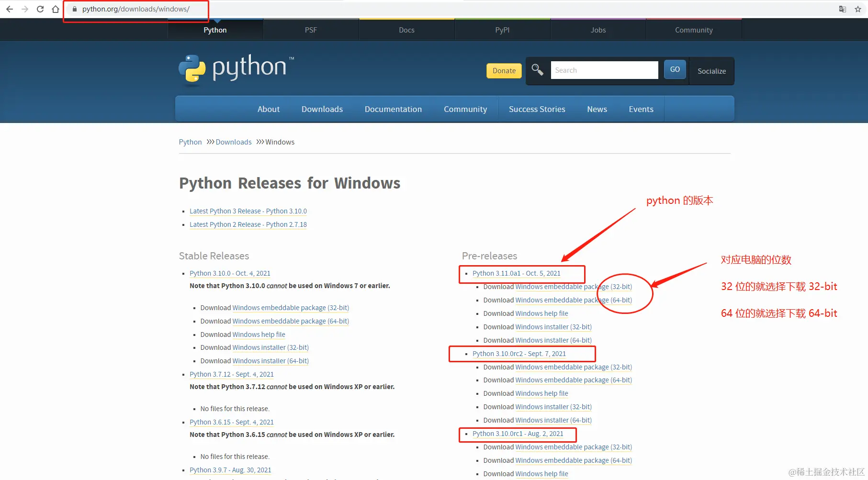Screen dimensions: 868x480
Task: Click the 'Python Releases for Windows' heading
Action: [290, 183]
